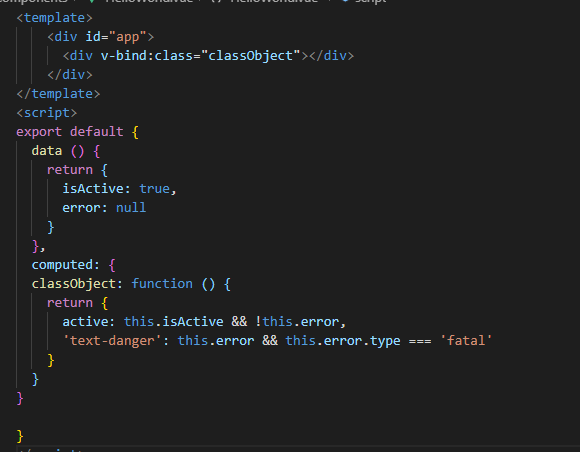Place cursor on the export keyword
This screenshot has height=452, width=580.
(39, 132)
